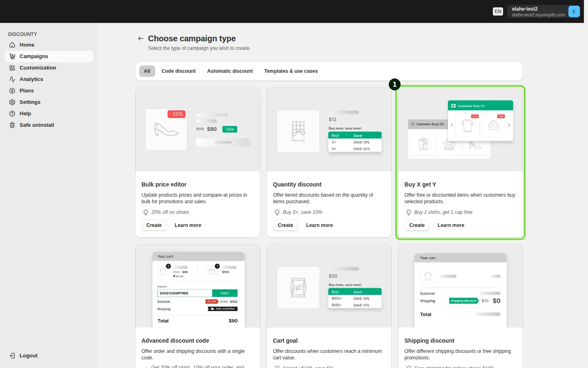
Task: Open the elahe-test2 store account menu
Action: pyautogui.click(x=543, y=11)
